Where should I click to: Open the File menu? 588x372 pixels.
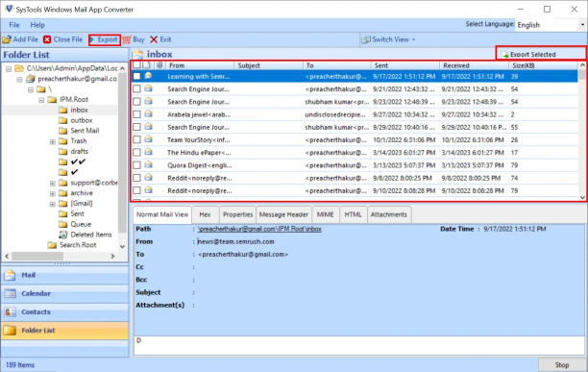(x=14, y=25)
